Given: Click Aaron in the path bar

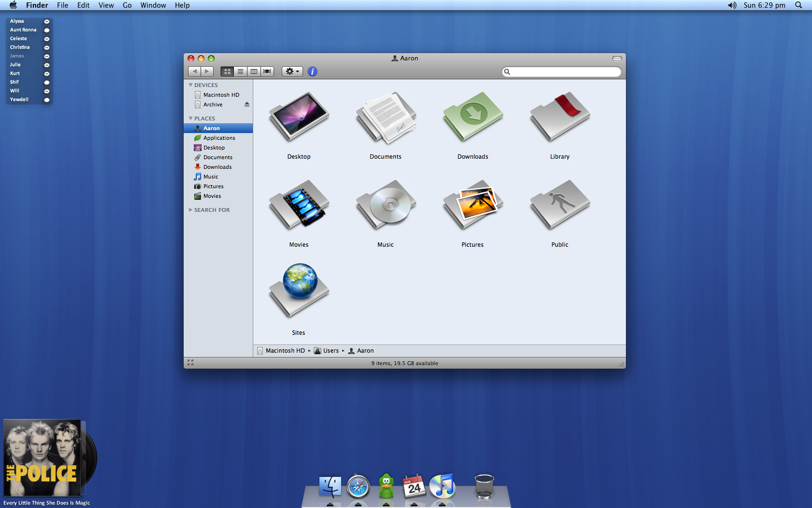Looking at the screenshot, I should pyautogui.click(x=361, y=351).
